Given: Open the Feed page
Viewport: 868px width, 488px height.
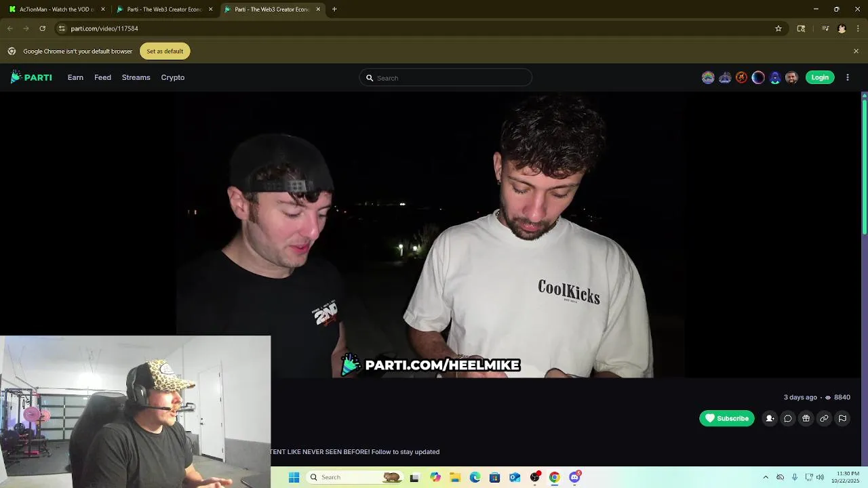Looking at the screenshot, I should click(x=102, y=77).
